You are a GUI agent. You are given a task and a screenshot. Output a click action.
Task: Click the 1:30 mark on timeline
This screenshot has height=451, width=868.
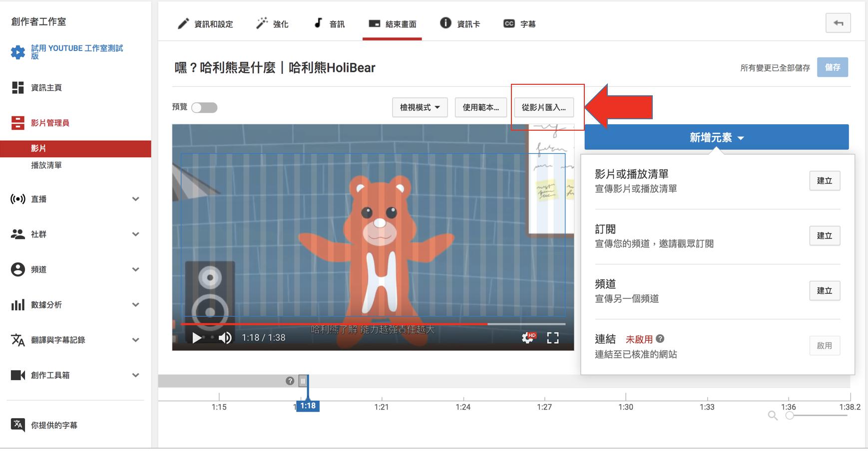click(x=626, y=407)
